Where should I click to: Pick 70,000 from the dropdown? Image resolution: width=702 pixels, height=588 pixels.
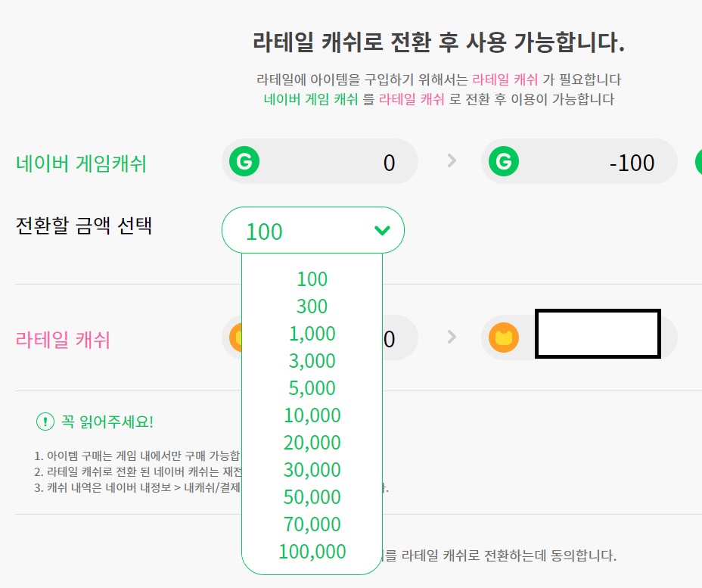point(312,524)
